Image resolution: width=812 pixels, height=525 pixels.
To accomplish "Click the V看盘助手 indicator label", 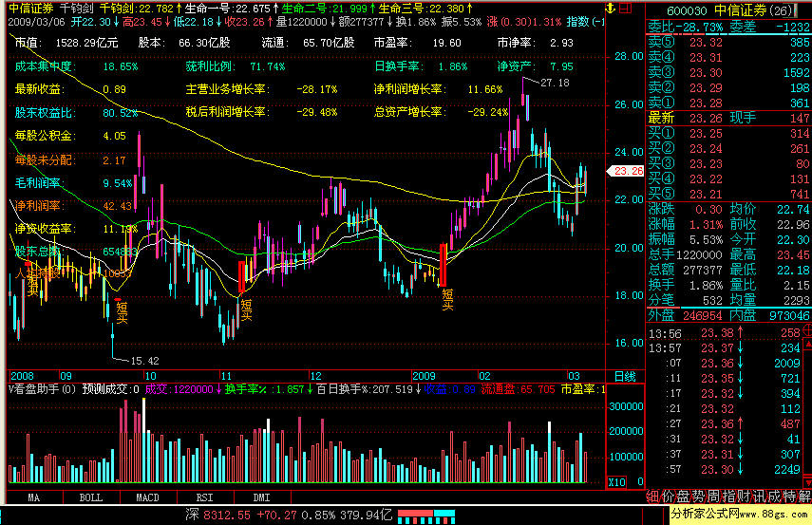I will [x=42, y=389].
